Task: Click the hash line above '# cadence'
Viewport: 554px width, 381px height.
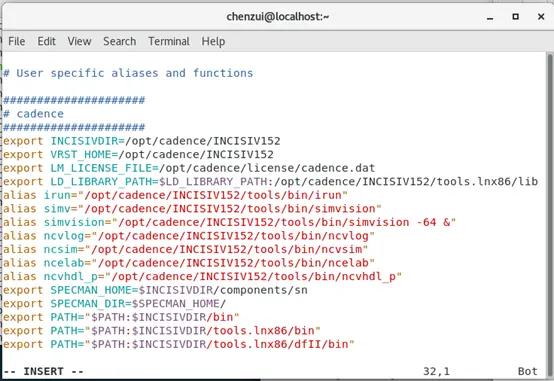Action: click(74, 100)
